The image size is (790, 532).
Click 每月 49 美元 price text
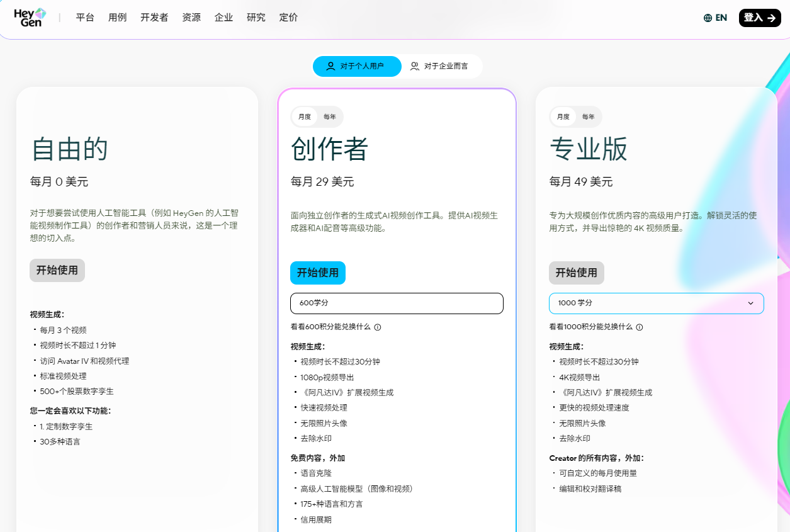point(581,182)
